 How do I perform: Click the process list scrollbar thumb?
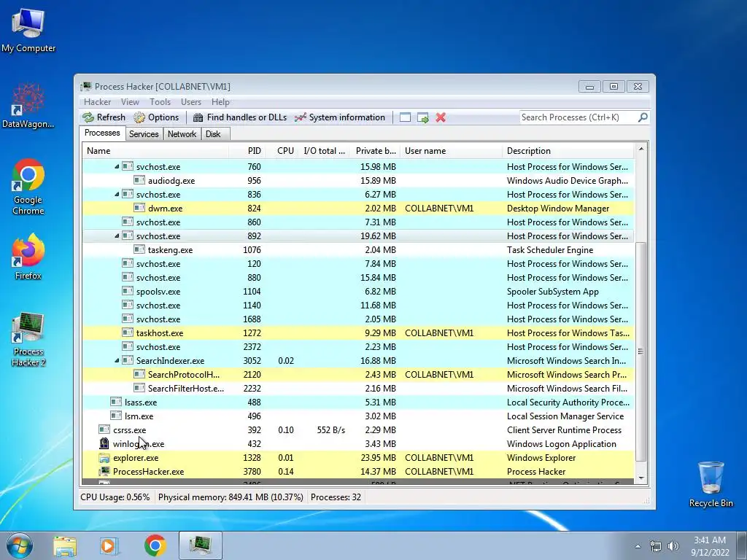point(640,351)
